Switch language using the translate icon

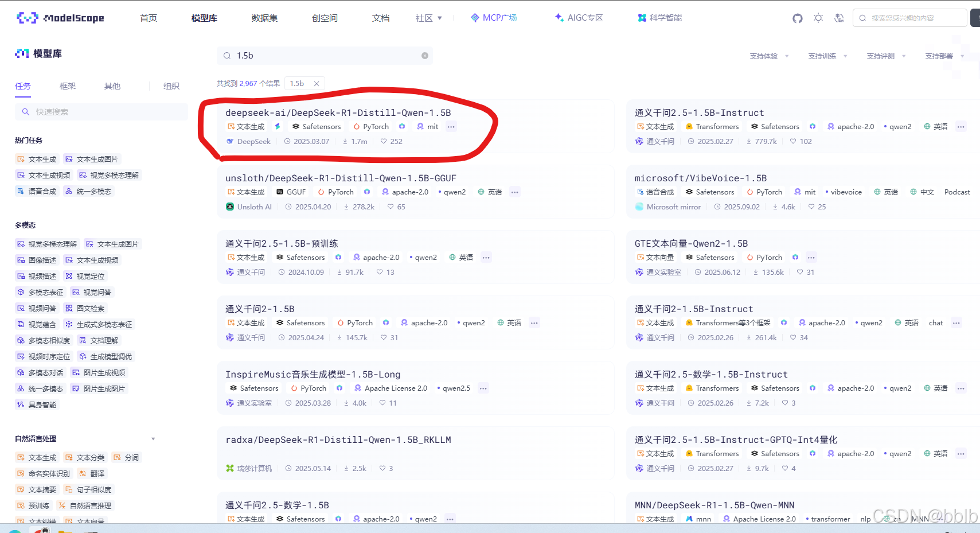coord(839,18)
